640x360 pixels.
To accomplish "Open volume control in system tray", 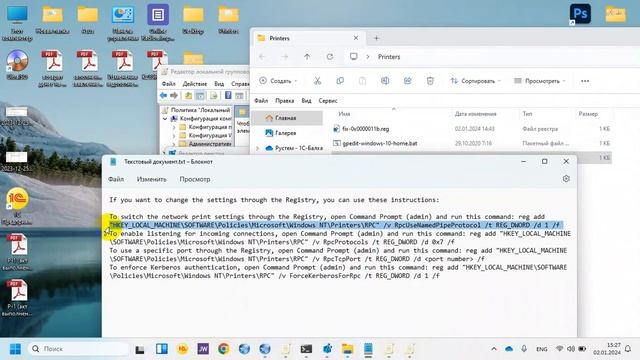I will 571,349.
